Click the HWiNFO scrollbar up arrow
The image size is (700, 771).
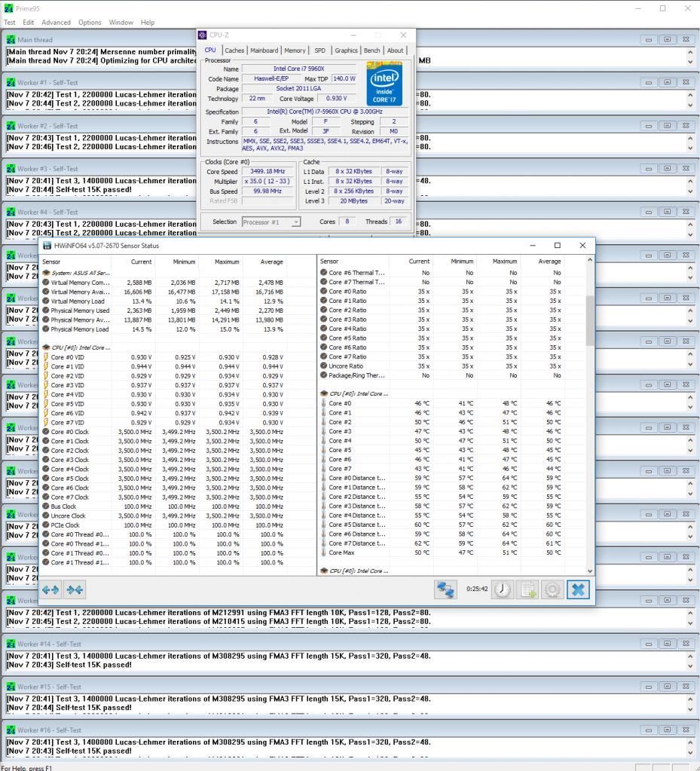(590, 260)
